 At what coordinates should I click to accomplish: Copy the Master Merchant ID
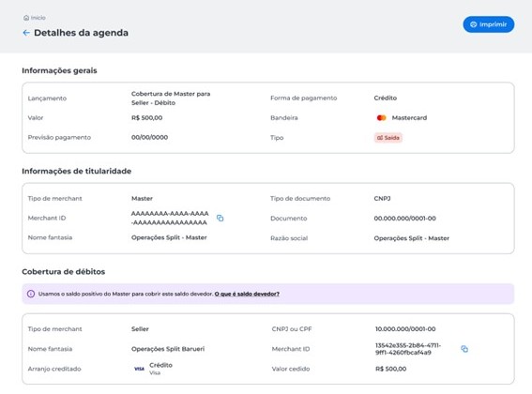pyautogui.click(x=220, y=218)
